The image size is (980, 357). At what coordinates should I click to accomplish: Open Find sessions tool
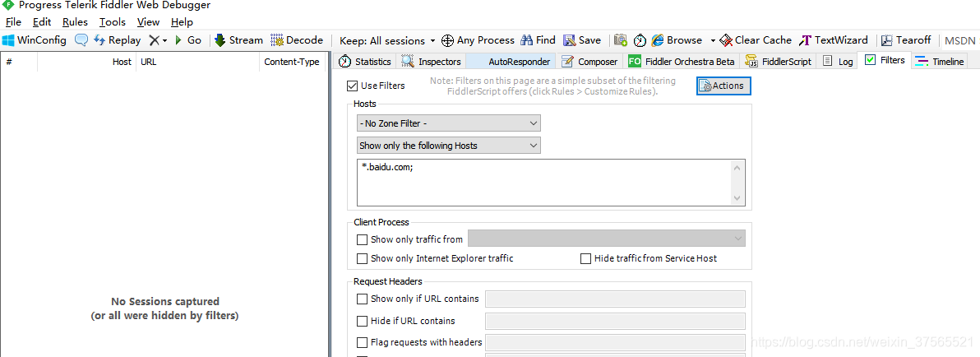(538, 40)
